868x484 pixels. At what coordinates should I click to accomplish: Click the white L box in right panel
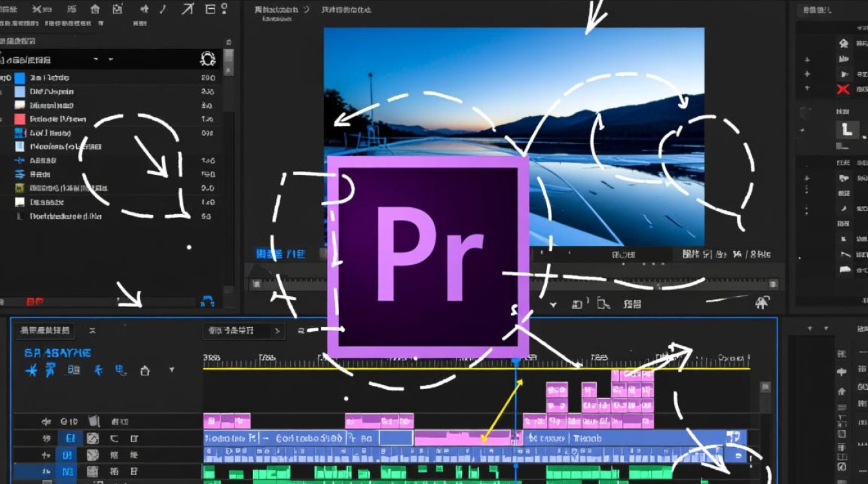(x=847, y=129)
